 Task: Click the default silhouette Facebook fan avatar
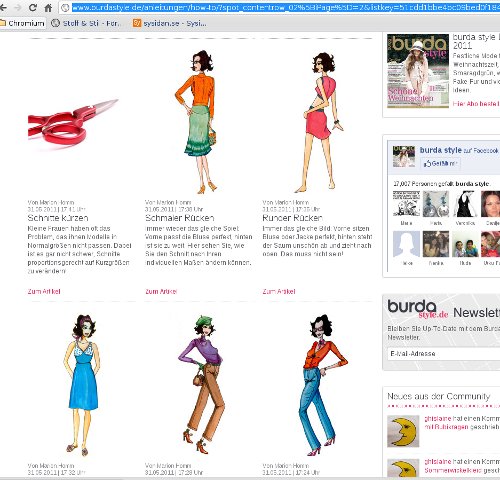click(x=406, y=244)
